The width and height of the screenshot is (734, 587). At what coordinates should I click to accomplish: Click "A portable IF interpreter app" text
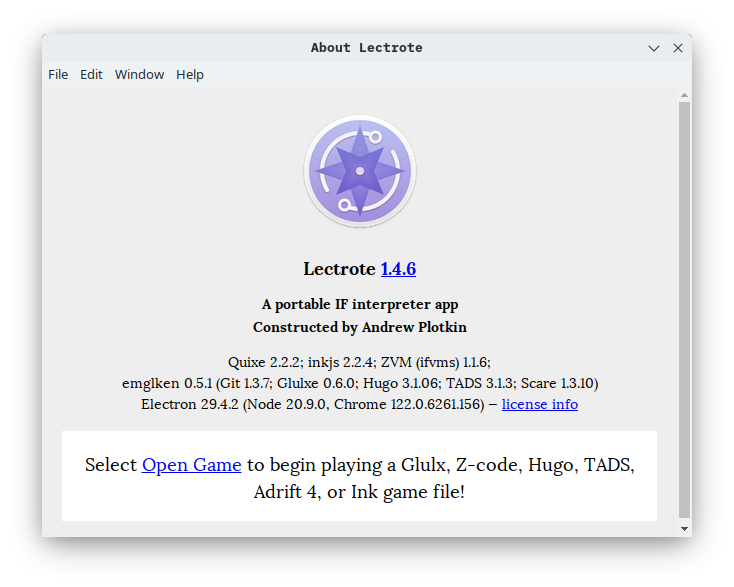point(360,304)
